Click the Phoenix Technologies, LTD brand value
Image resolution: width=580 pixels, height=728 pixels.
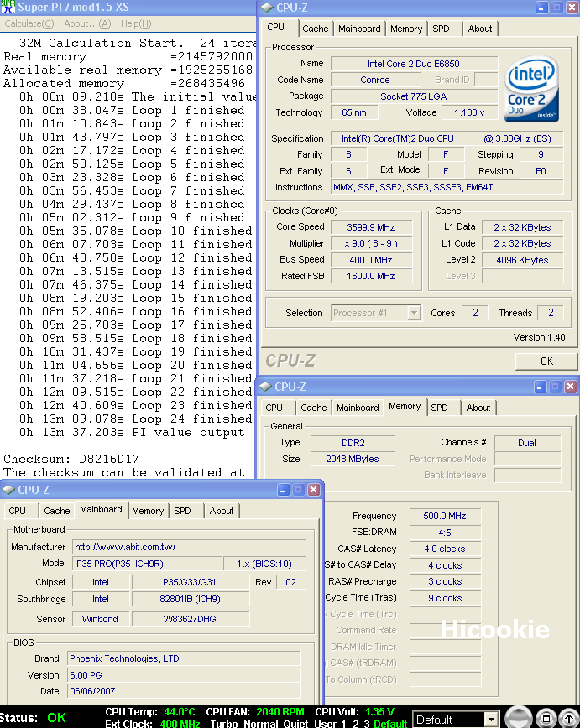[x=184, y=659]
